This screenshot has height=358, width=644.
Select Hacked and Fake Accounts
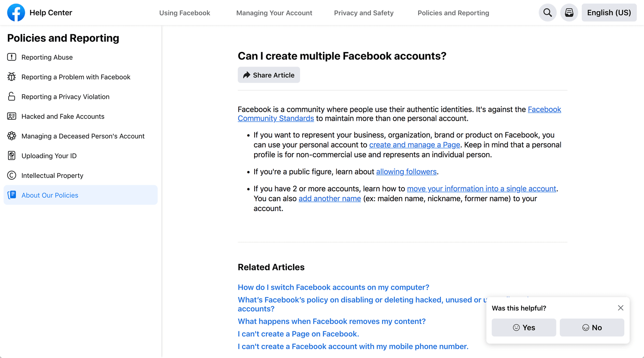point(81,116)
